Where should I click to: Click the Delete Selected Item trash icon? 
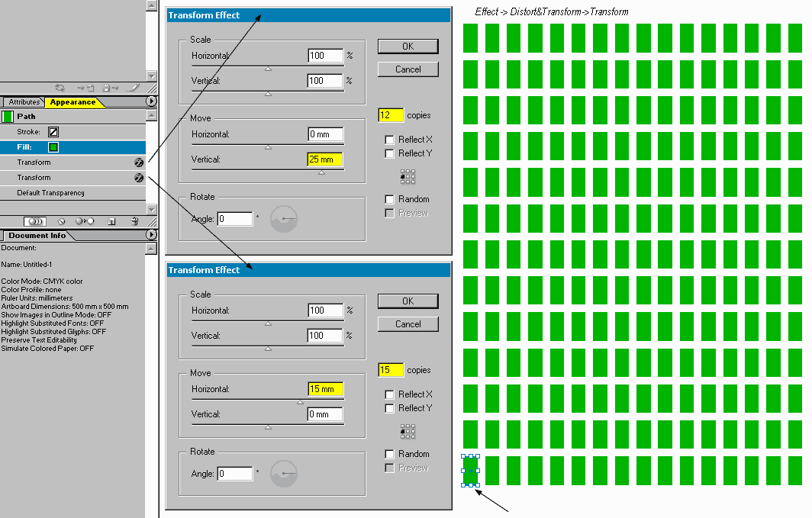click(x=134, y=221)
